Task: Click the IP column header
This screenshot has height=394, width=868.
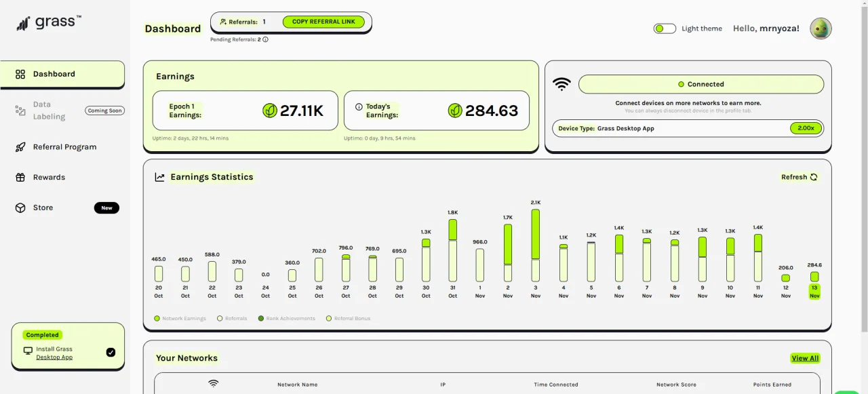Action: (443, 385)
